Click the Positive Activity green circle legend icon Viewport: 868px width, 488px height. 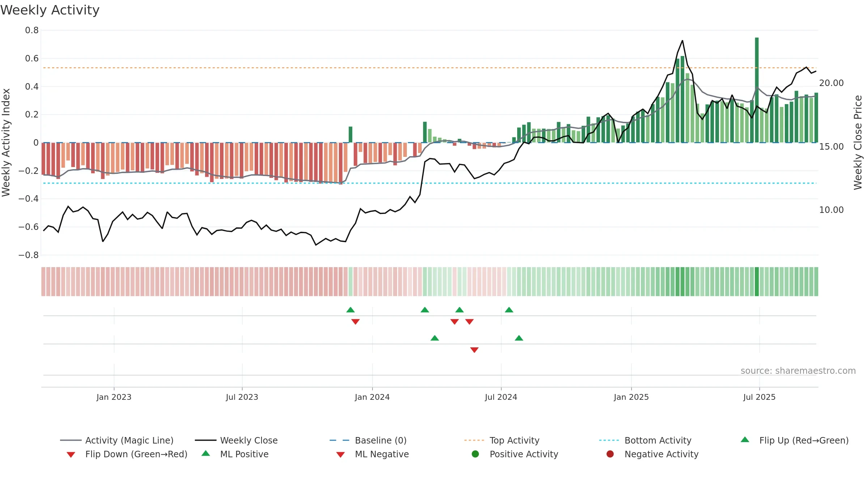pyautogui.click(x=475, y=454)
